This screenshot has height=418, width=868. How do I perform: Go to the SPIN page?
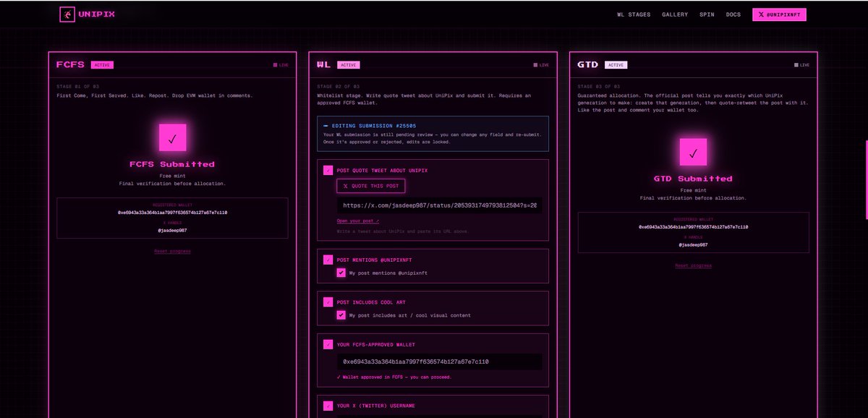(x=707, y=14)
